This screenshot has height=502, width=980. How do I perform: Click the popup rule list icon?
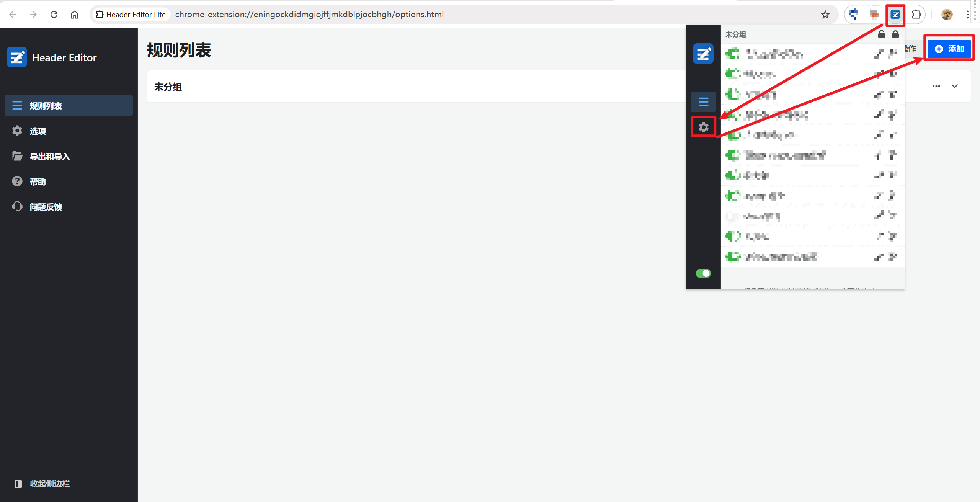703,102
